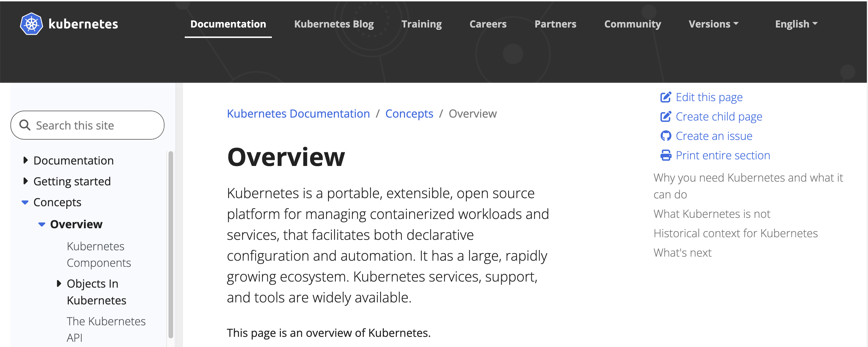Focus the Search this site field
This screenshot has height=347, width=868.
coord(87,125)
